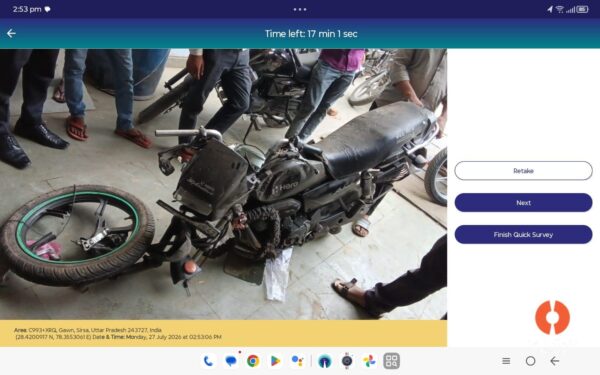
Task: Tap the cellular signal bars icon
Action: pyautogui.click(x=571, y=9)
